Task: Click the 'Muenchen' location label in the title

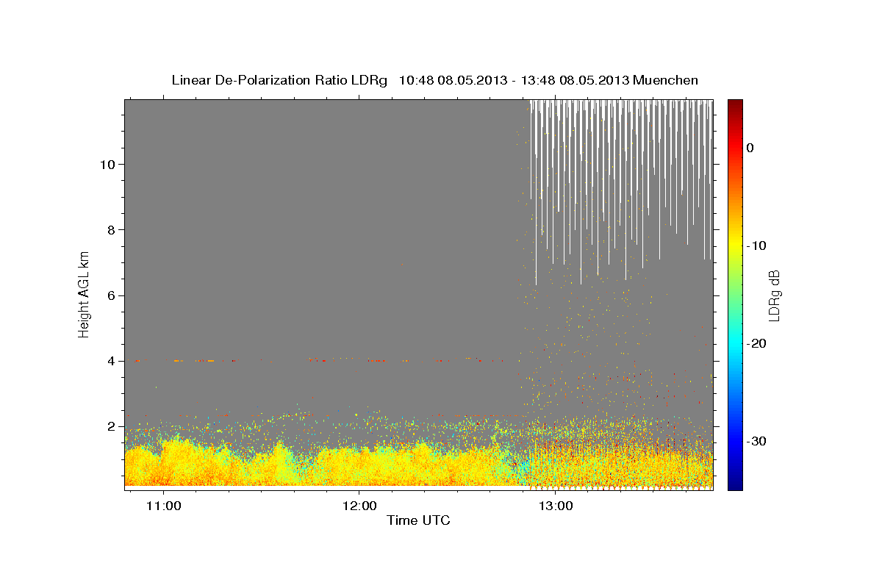Action: 666,80
